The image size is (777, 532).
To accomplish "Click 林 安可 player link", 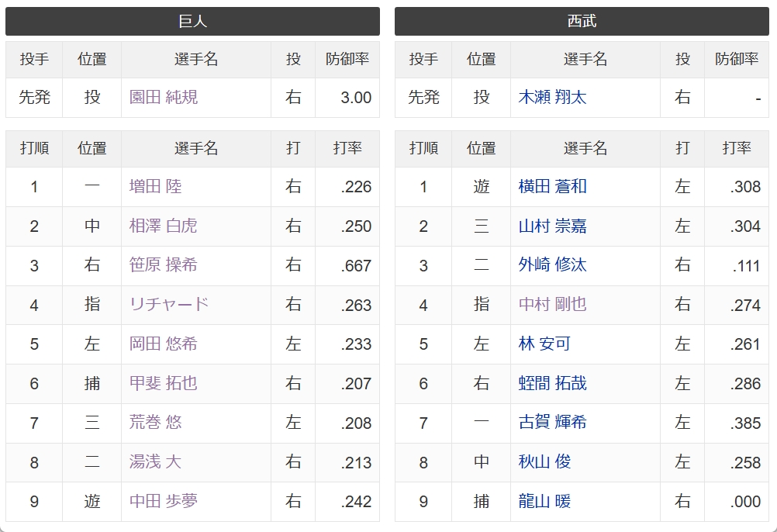I will click(x=544, y=344).
